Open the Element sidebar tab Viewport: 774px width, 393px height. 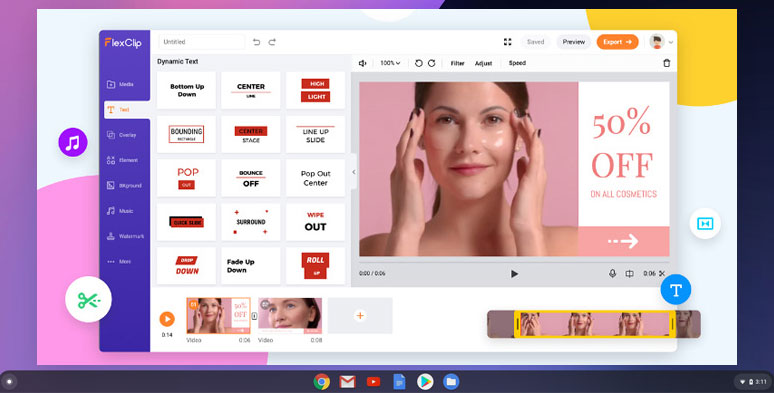(x=122, y=160)
